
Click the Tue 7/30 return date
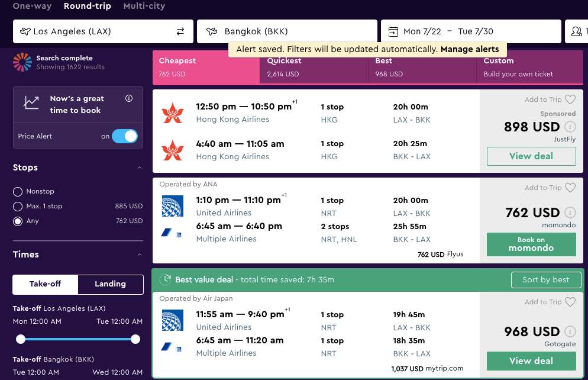coord(476,31)
